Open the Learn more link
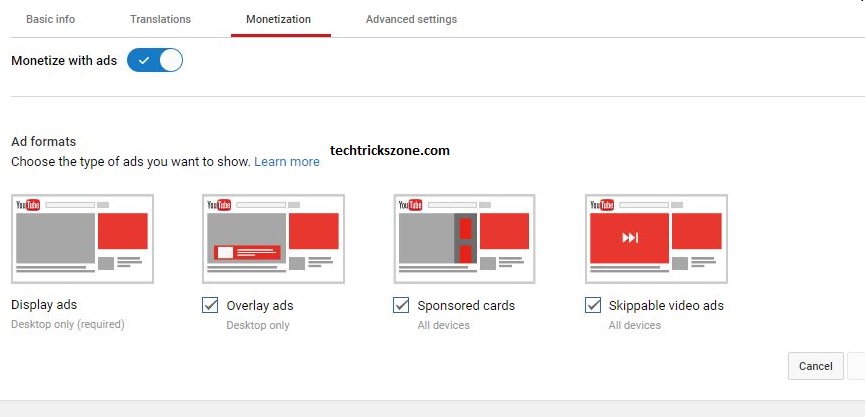 [x=287, y=162]
